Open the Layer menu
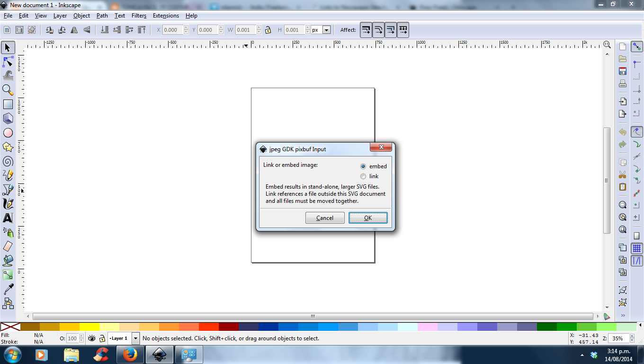644x364 pixels. pos(60,16)
